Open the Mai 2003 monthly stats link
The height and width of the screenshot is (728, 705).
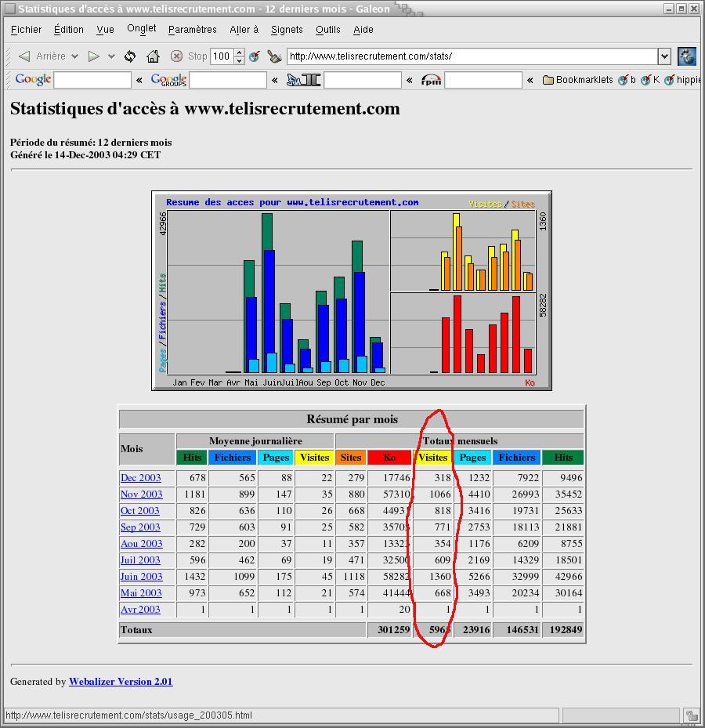point(141,593)
